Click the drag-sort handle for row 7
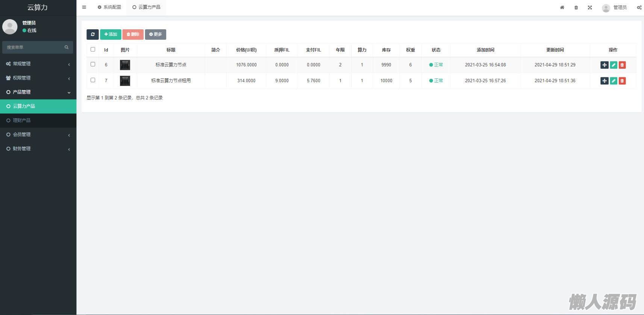The height and width of the screenshot is (315, 644). (605, 81)
